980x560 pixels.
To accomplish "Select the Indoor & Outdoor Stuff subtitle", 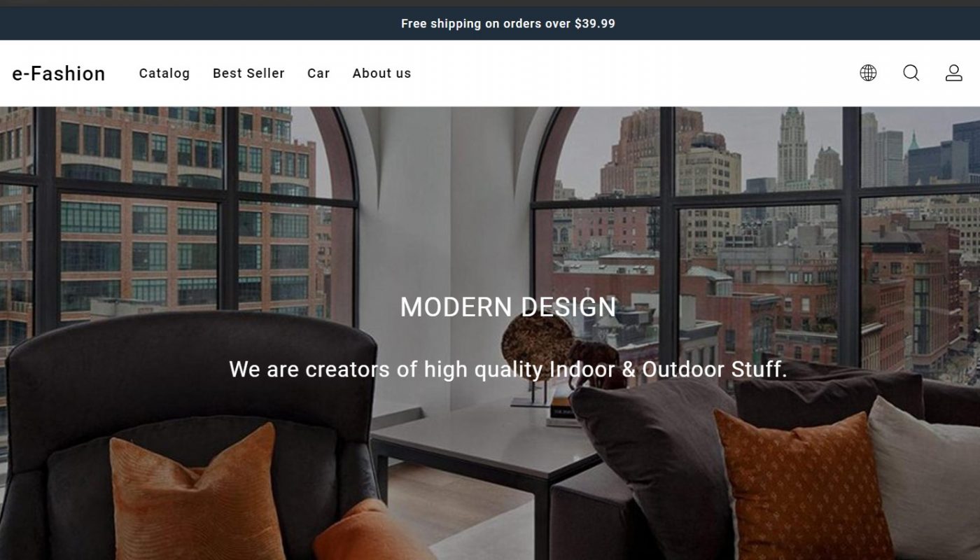I will [x=508, y=369].
